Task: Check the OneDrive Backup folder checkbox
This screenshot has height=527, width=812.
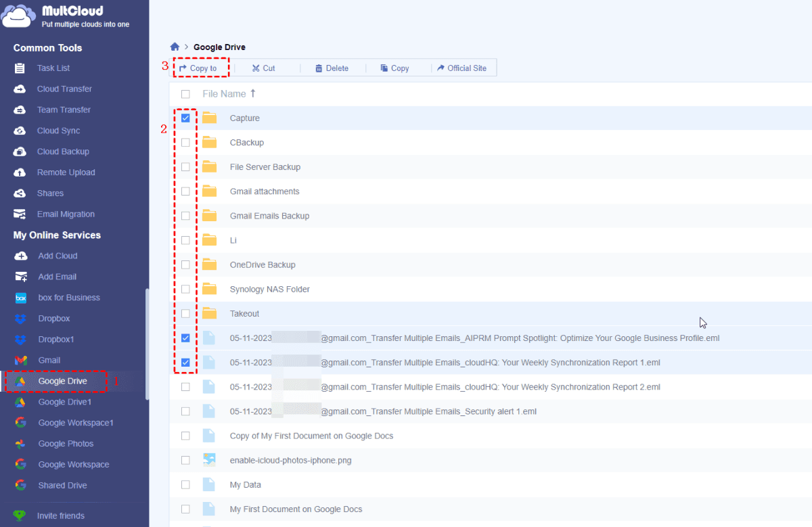Action: [185, 265]
